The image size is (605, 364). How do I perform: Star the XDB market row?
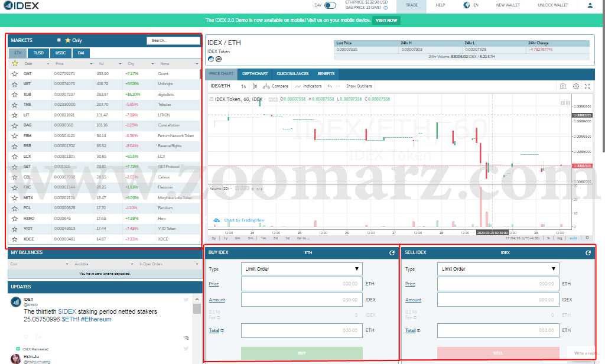(x=15, y=95)
